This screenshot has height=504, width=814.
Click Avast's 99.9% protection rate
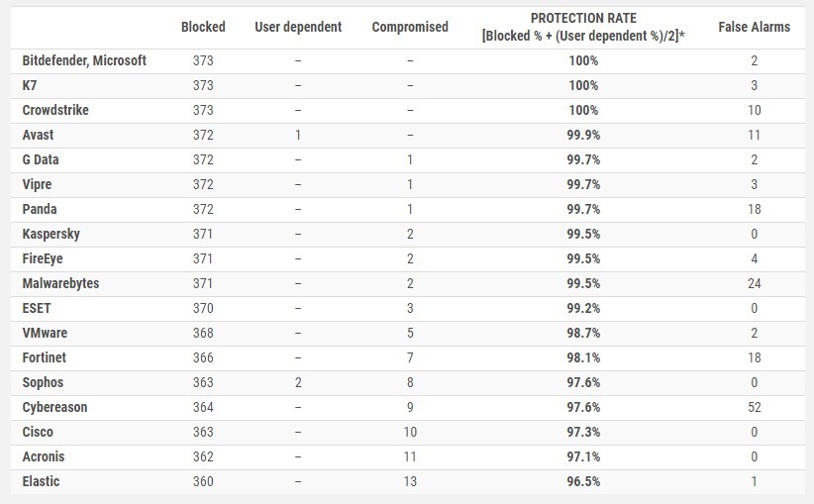click(583, 135)
